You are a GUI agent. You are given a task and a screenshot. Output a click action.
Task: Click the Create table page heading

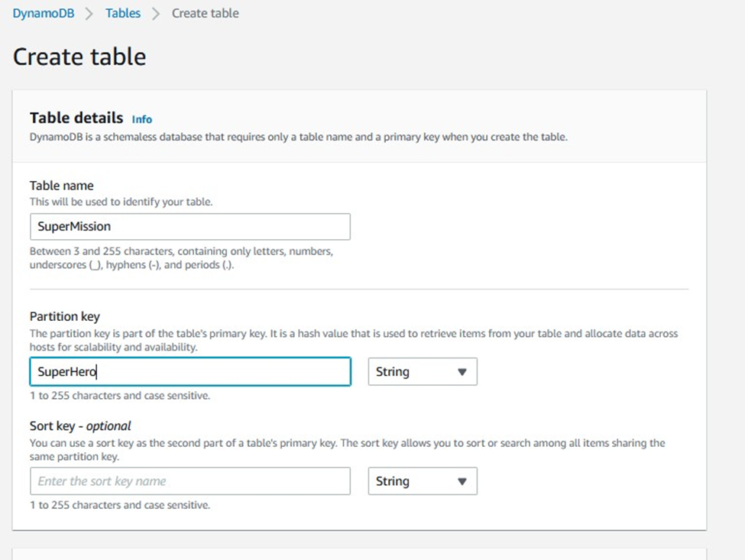(79, 57)
